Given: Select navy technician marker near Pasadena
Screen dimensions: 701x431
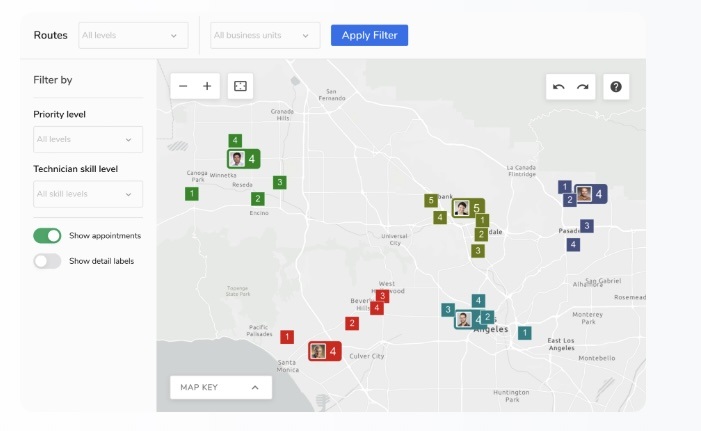Looking at the screenshot, I should click(x=591, y=194).
